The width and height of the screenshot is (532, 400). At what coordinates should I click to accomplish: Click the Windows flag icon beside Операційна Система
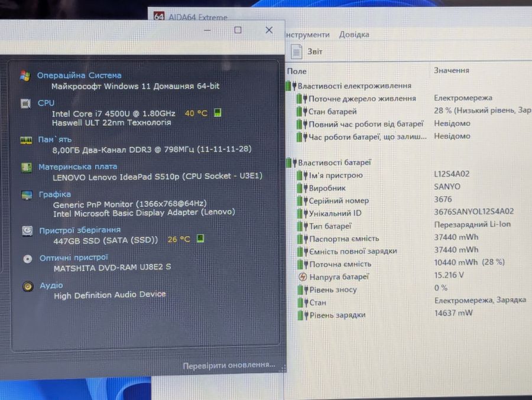(x=25, y=76)
